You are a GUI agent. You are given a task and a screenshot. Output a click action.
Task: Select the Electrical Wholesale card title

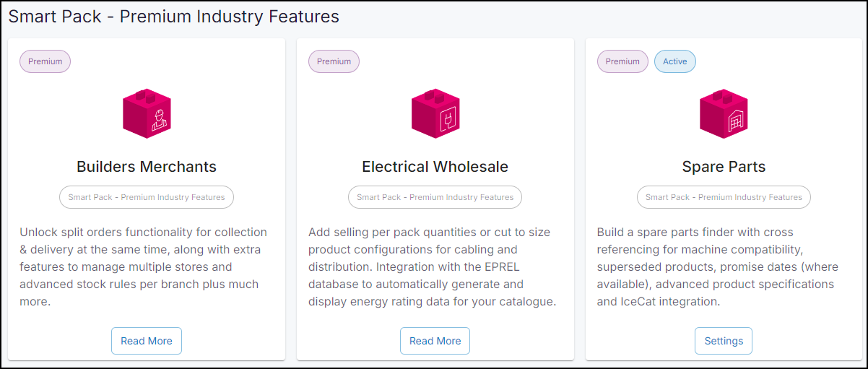tap(435, 167)
